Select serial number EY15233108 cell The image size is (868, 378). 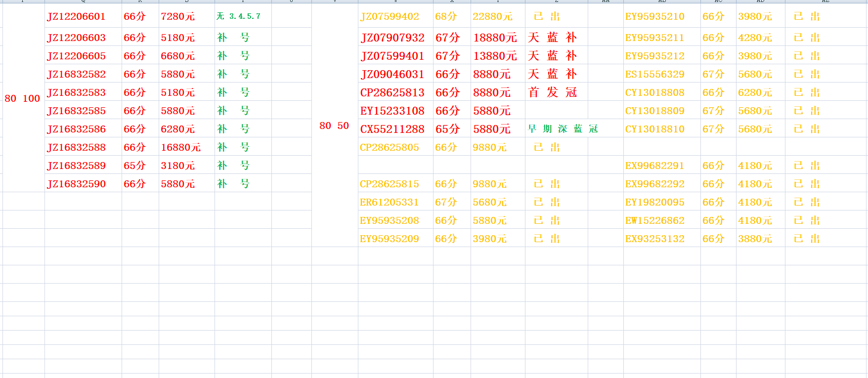[392, 111]
